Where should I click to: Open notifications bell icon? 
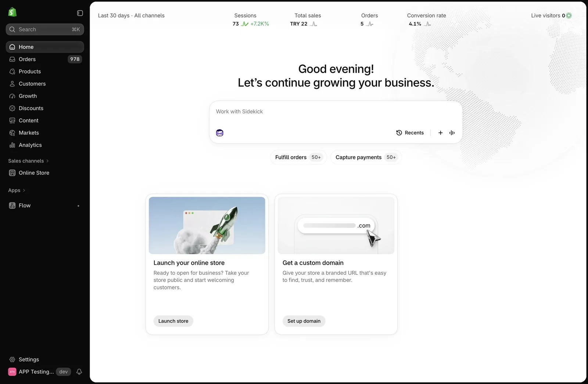click(79, 372)
